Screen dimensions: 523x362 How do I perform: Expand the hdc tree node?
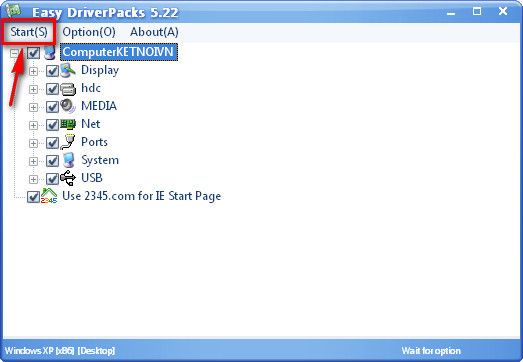pyautogui.click(x=33, y=89)
